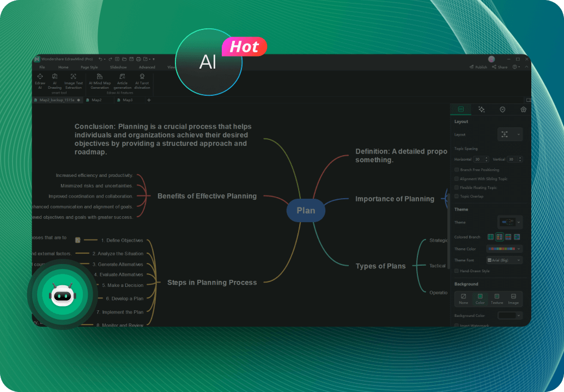Open the Background Color dropdown
Screen dimensions: 564x392
tap(510, 315)
